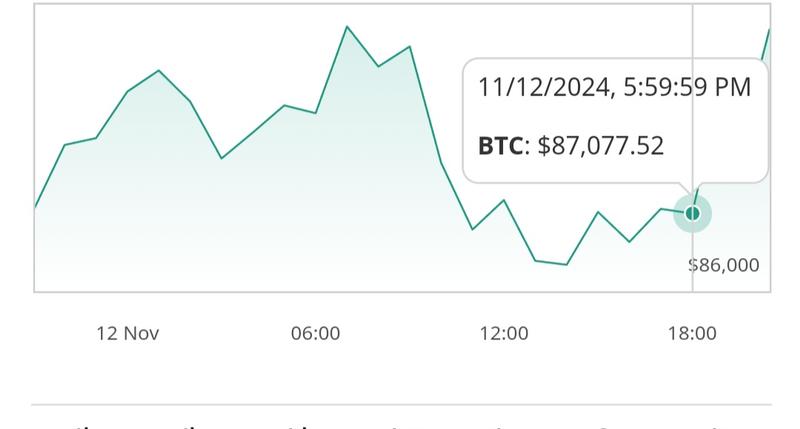Image resolution: width=800 pixels, height=429 pixels.
Task: Click the "18:00" x-axis label
Action: point(692,333)
